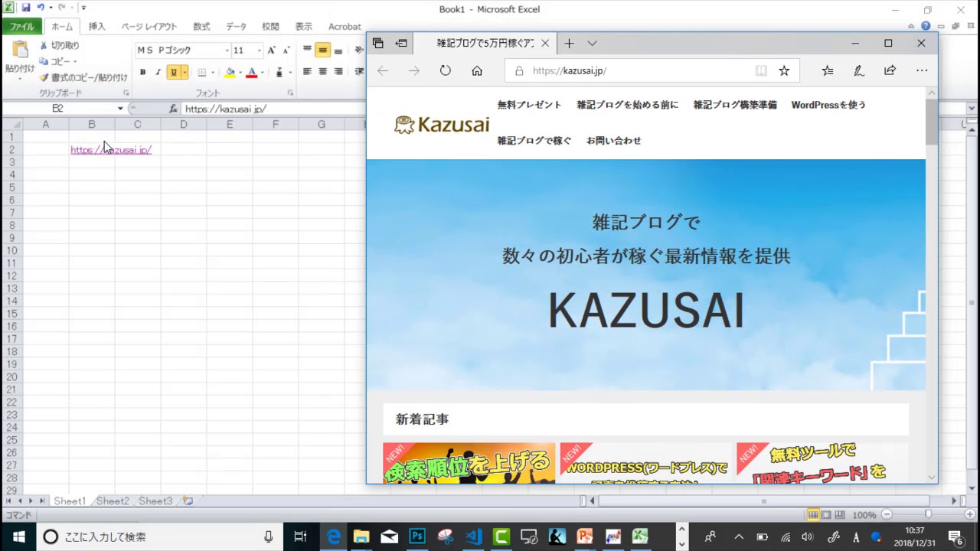This screenshot has width=980, height=551.
Task: Align cell text left
Action: tap(307, 72)
